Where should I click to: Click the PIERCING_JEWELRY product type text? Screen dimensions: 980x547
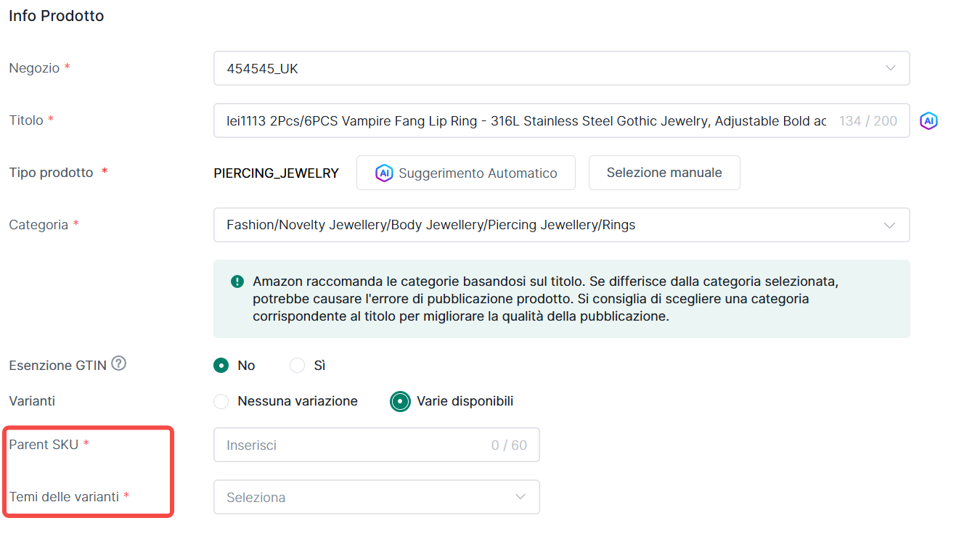point(276,173)
